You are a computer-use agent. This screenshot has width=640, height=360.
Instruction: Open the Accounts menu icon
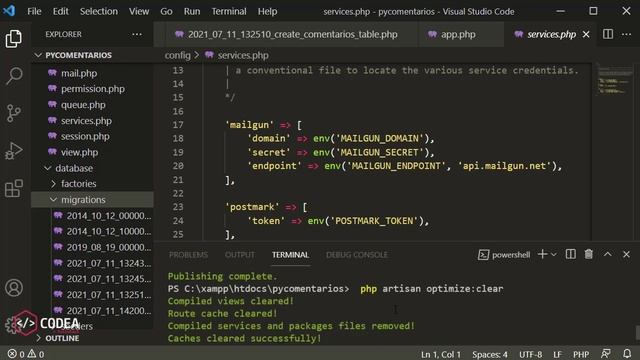[x=13, y=288]
